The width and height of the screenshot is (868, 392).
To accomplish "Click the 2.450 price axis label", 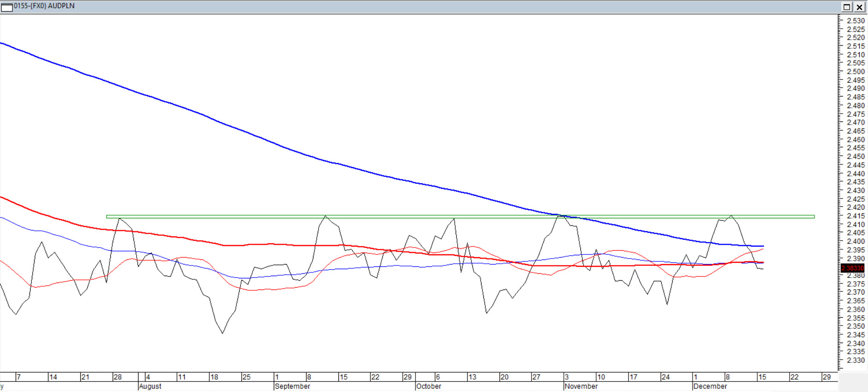I will coord(856,157).
